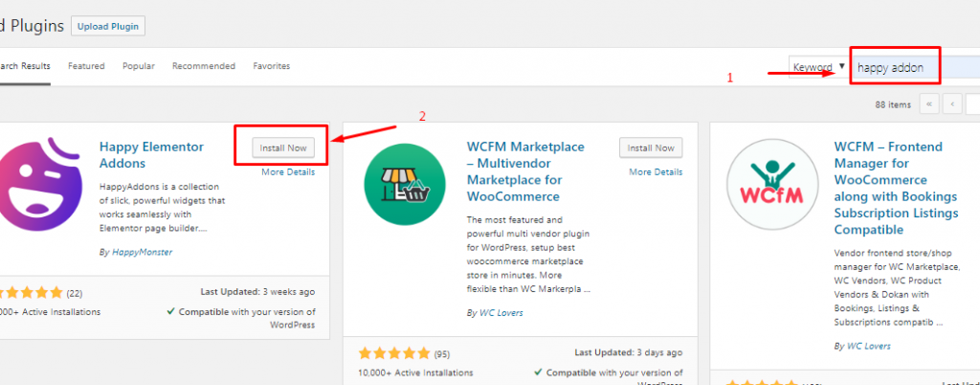
Task: Click 'Last Updated: 3 weeks ago' text
Action: pyautogui.click(x=257, y=292)
